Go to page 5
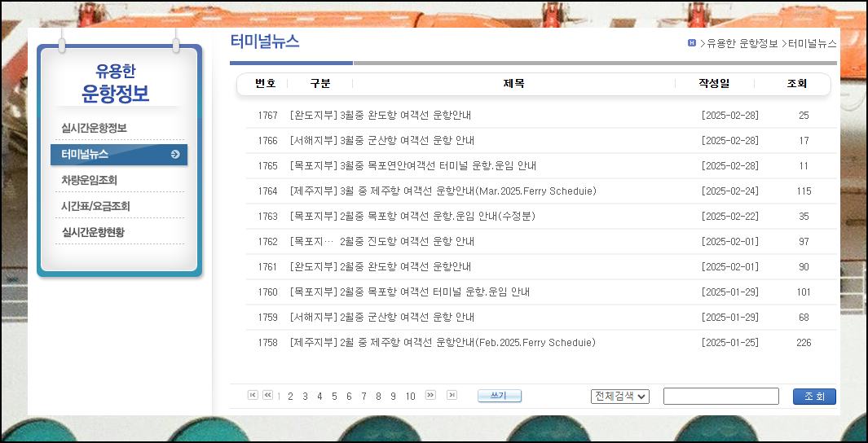868x443 pixels. point(334,396)
